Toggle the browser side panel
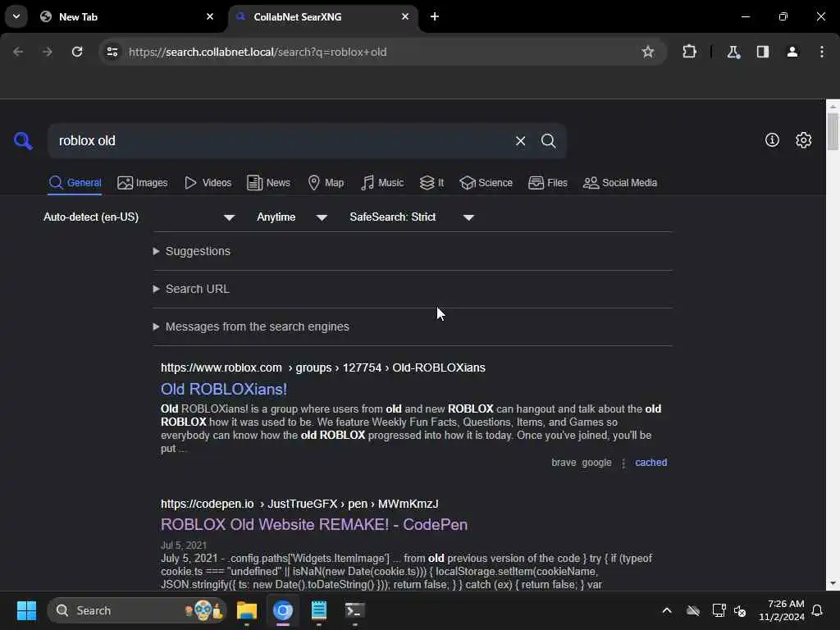 763,52
